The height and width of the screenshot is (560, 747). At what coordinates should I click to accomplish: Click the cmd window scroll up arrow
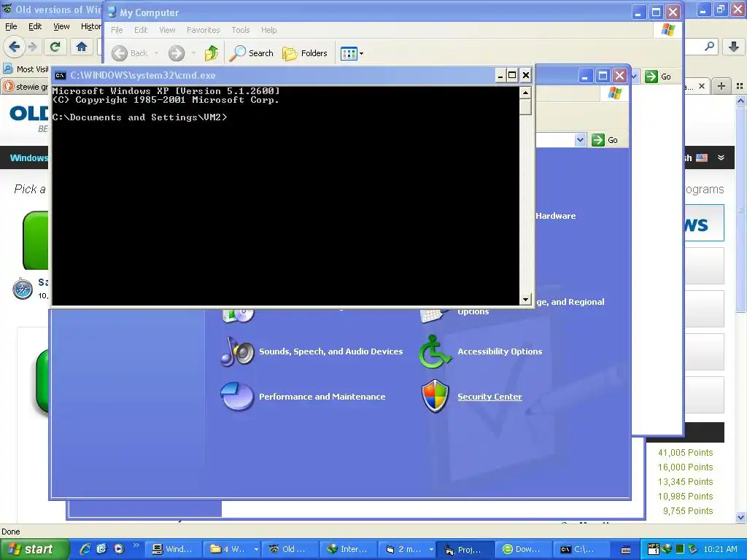525,93
